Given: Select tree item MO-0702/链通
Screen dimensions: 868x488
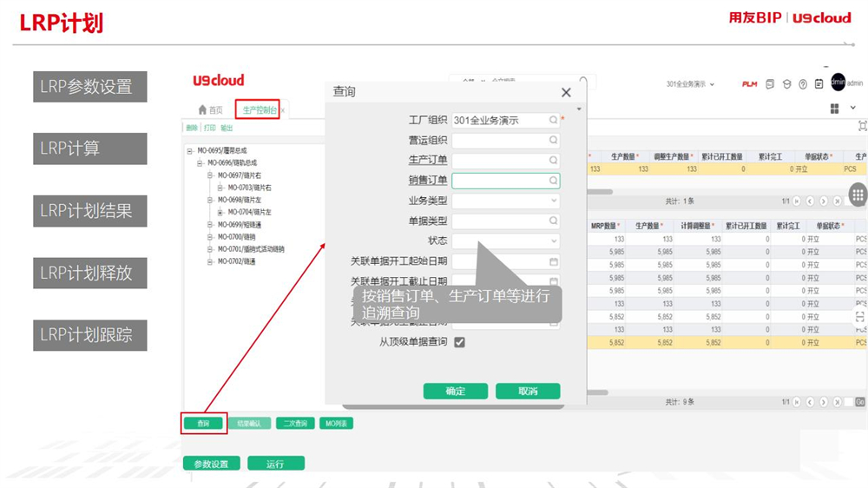Looking at the screenshot, I should [x=236, y=261].
